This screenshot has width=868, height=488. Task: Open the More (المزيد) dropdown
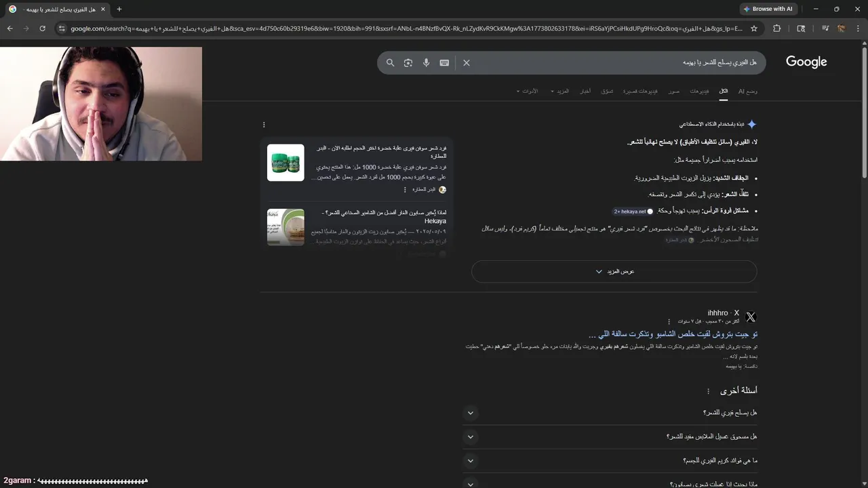pos(560,91)
